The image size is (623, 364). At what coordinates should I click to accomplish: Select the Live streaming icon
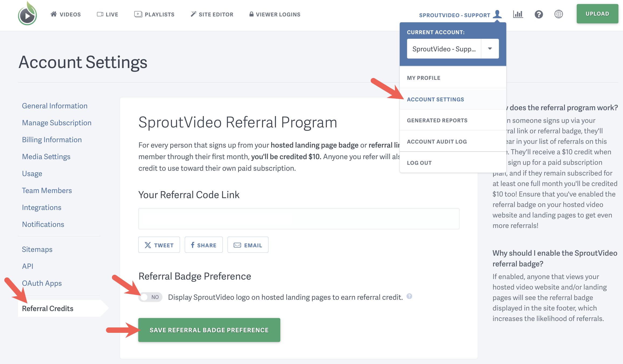(100, 14)
